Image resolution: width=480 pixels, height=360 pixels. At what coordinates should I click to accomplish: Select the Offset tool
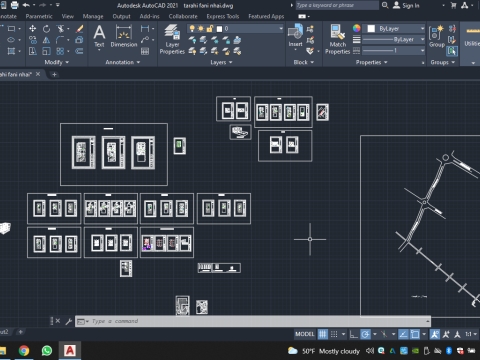coord(79,51)
